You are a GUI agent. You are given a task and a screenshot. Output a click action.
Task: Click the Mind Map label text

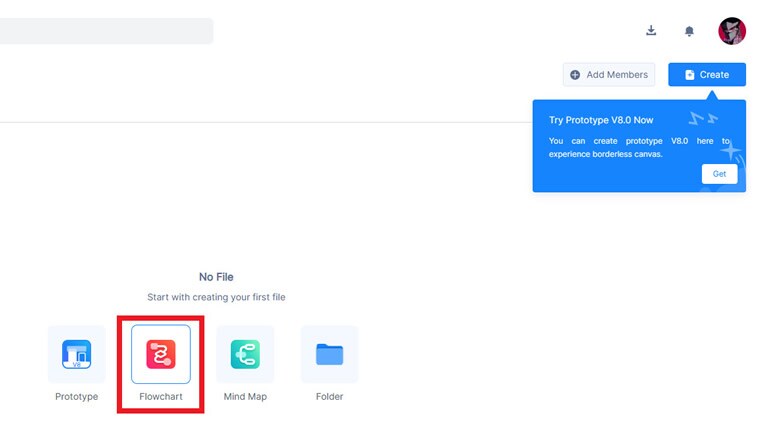tap(245, 396)
